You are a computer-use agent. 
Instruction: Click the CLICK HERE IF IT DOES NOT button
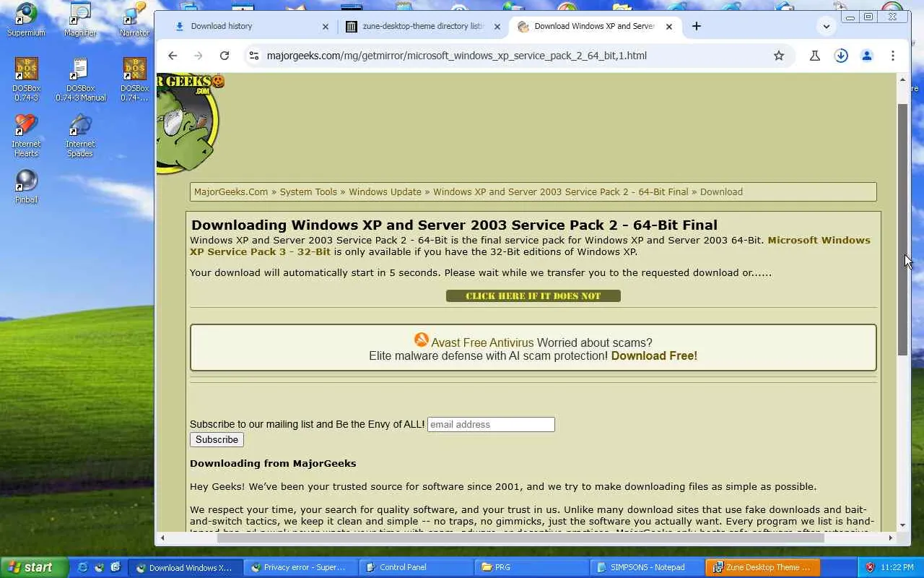click(533, 296)
